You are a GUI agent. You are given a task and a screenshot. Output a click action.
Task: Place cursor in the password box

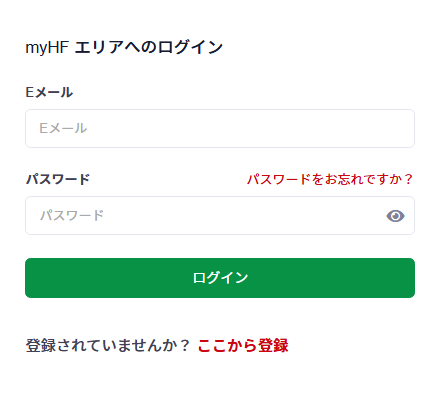point(220,215)
